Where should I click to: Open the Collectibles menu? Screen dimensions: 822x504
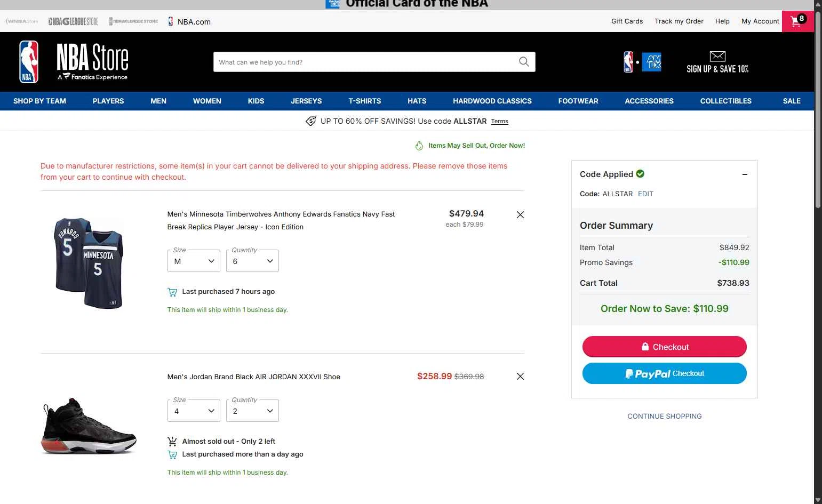[726, 101]
